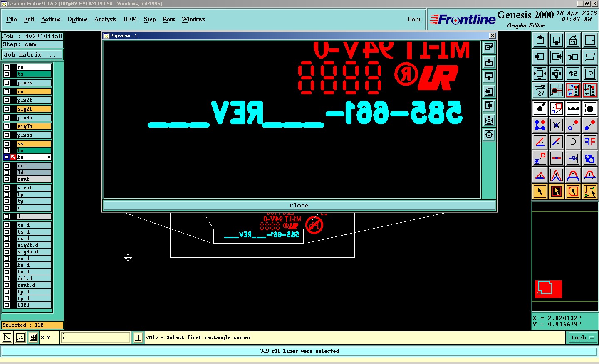Click the X delete point tool
599x364 pixels.
(557, 125)
